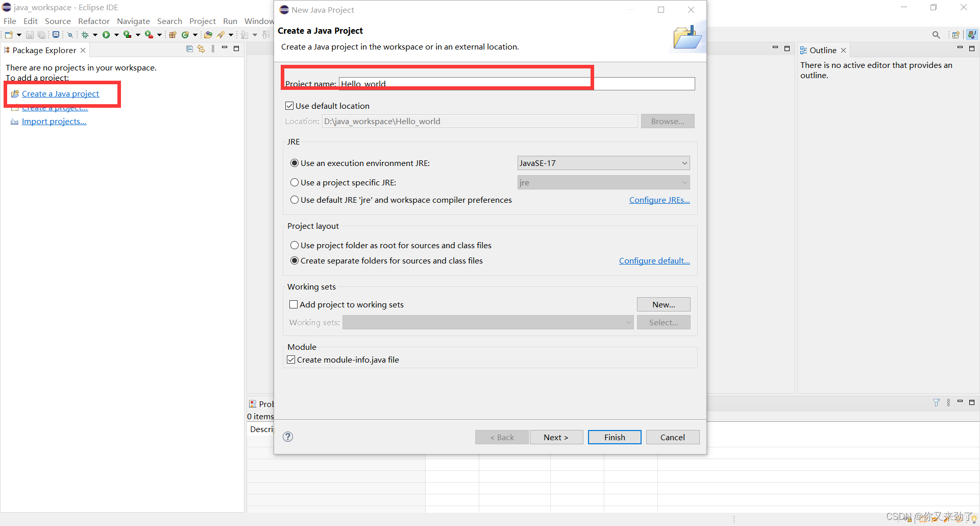Open the Refactor menu
This screenshot has width=980, height=526.
94,21
